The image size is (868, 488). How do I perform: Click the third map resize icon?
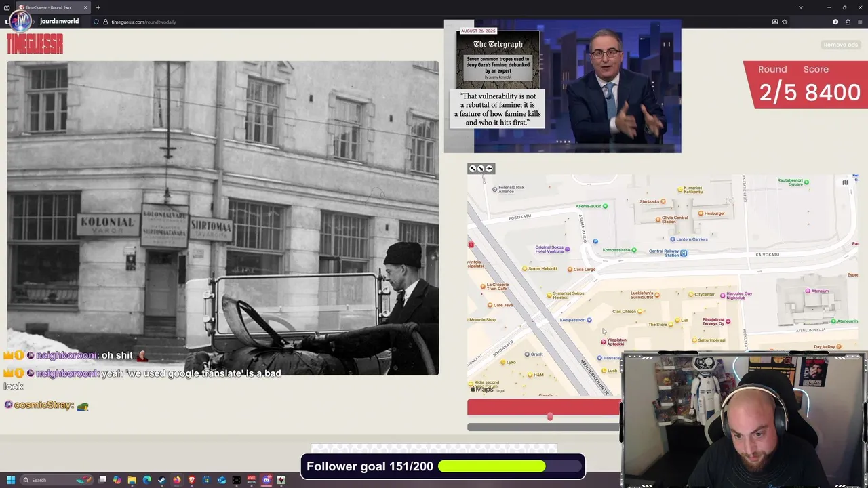click(x=489, y=169)
